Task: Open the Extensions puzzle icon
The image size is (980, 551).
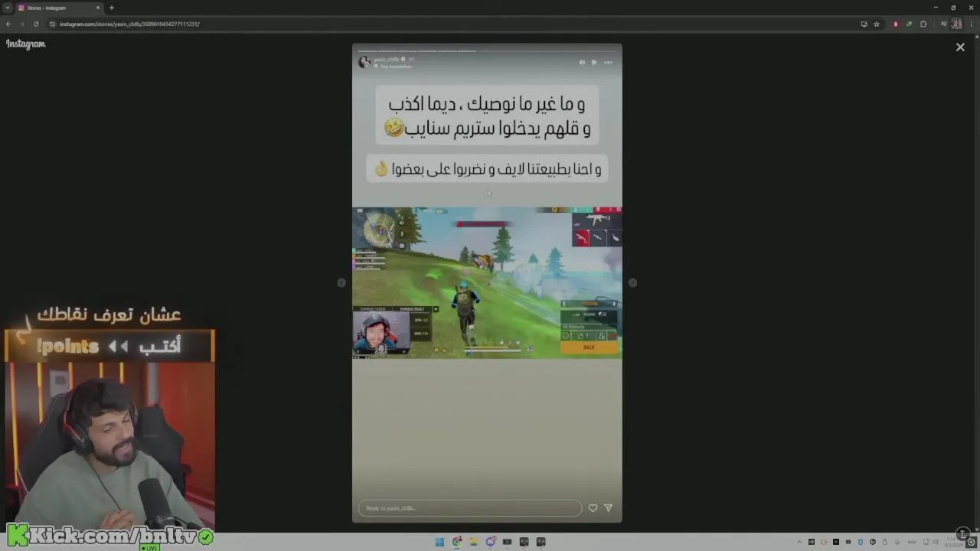Action: [x=923, y=24]
